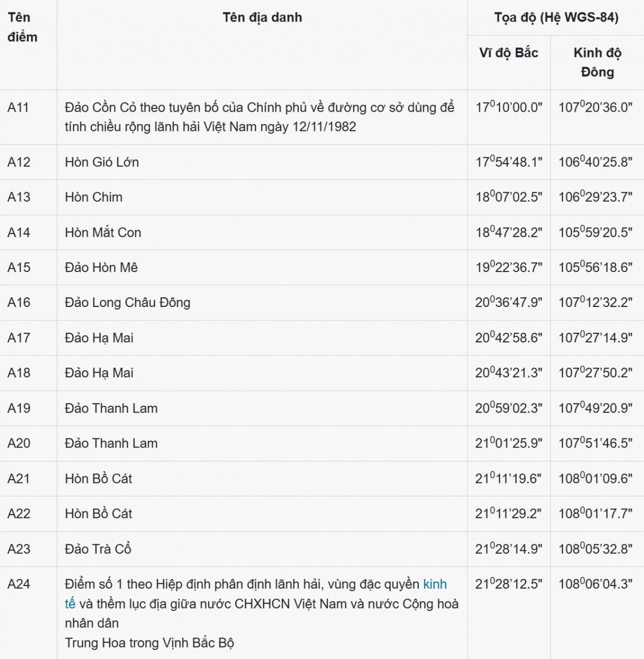The width and height of the screenshot is (644, 659).
Task: Click the 'Tọa độ (Hệ WGS-84)' header
Action: 556,18
